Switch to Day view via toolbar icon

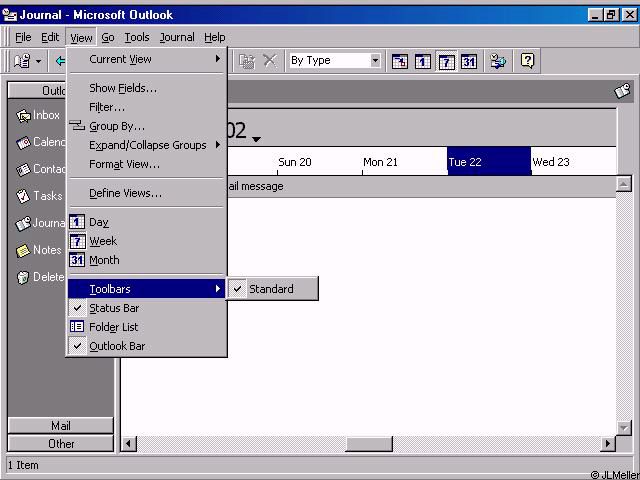point(422,61)
